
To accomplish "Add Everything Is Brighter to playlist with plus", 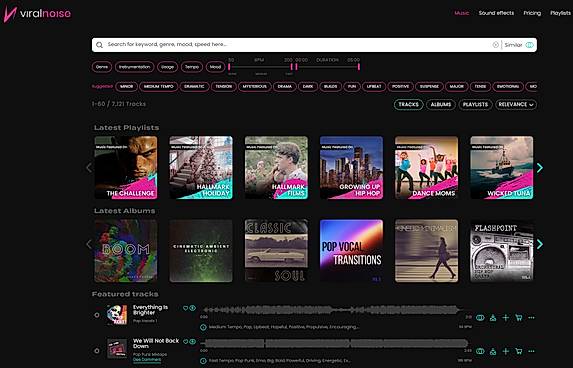I will tap(506, 318).
